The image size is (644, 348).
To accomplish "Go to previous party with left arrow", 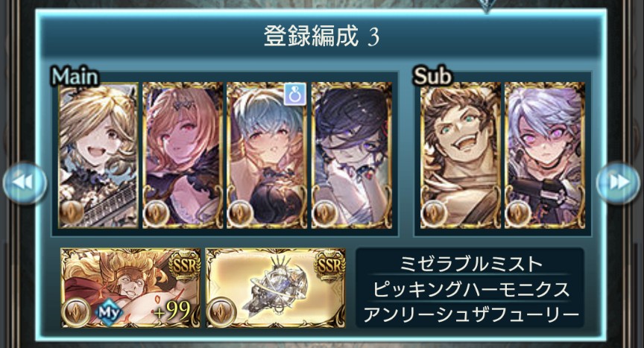I will tap(25, 183).
